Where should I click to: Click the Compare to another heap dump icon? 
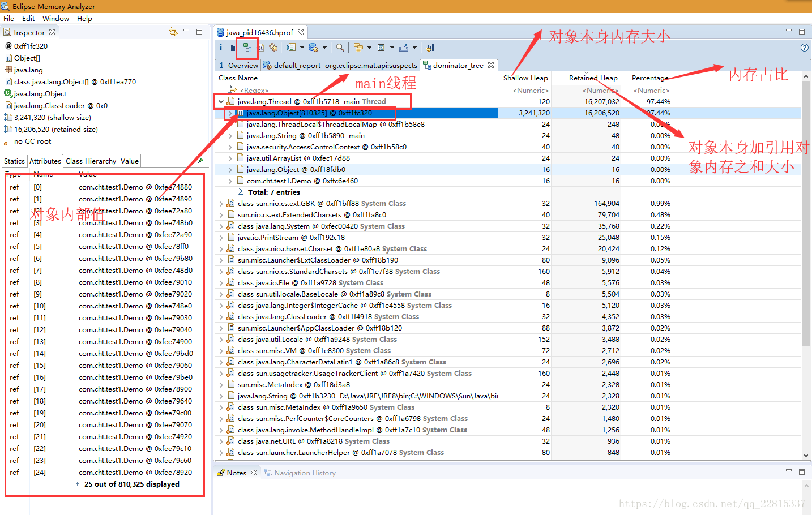click(x=430, y=48)
